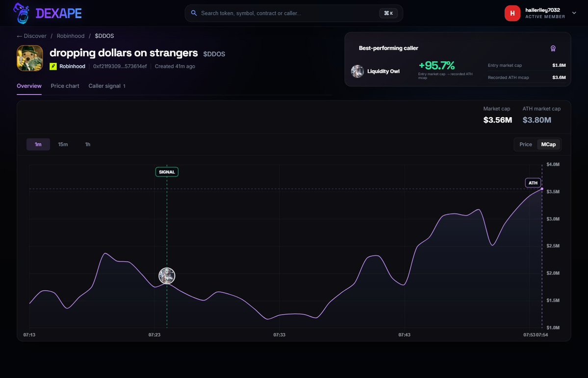The width and height of the screenshot is (588, 378).
Task: Select the 15m timeframe
Action: pos(63,144)
